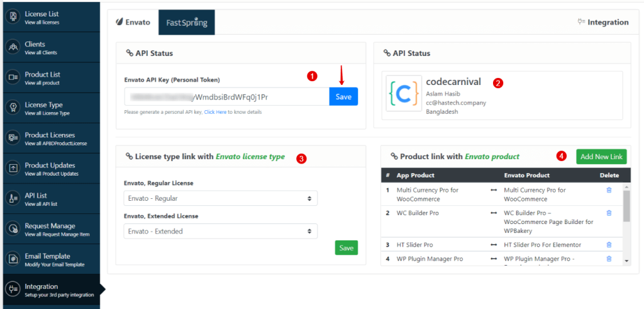Open the Envato Regular License dropdown
The image size is (644, 309).
coord(220,198)
